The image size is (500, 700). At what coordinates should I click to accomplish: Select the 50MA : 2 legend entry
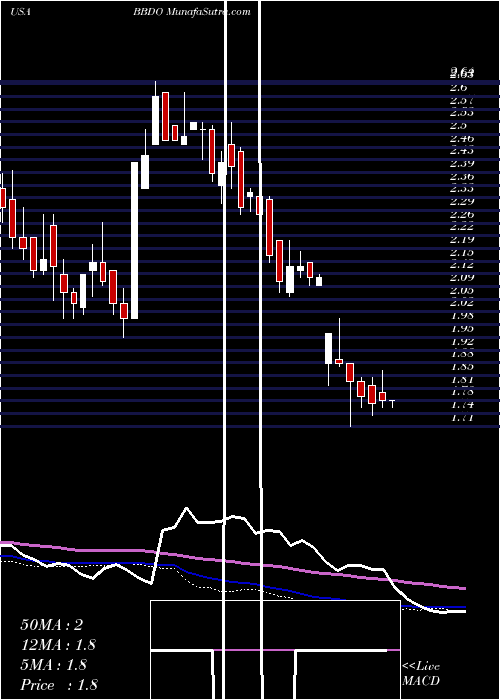pyautogui.click(x=52, y=625)
